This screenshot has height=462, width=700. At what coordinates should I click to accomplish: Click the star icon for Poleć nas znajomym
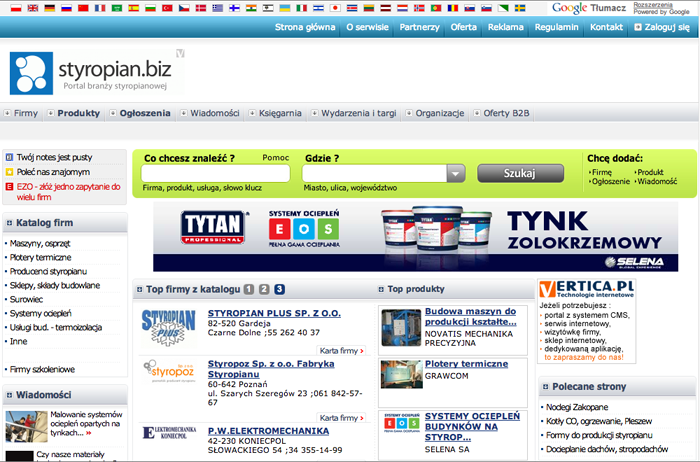tap(9, 172)
